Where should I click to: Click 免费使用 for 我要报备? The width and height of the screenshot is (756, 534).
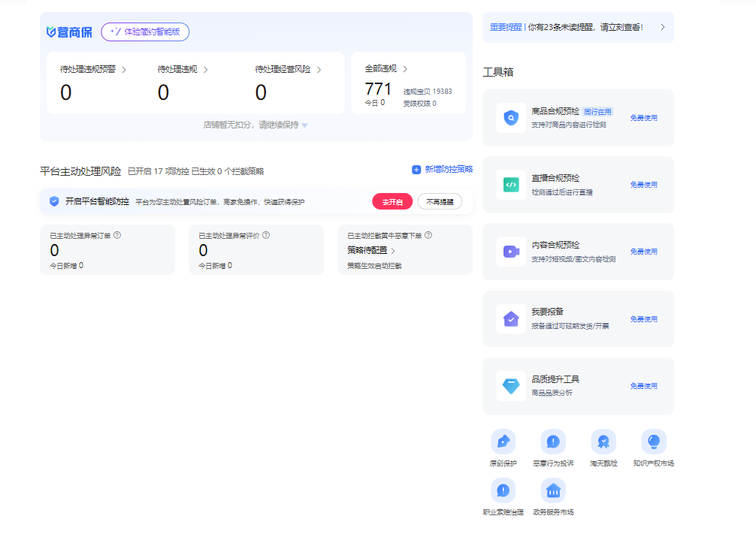tap(643, 319)
